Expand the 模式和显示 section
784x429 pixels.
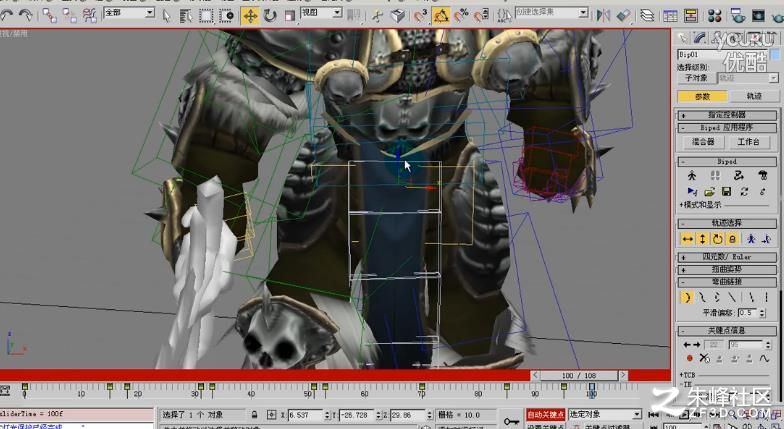tap(700, 204)
